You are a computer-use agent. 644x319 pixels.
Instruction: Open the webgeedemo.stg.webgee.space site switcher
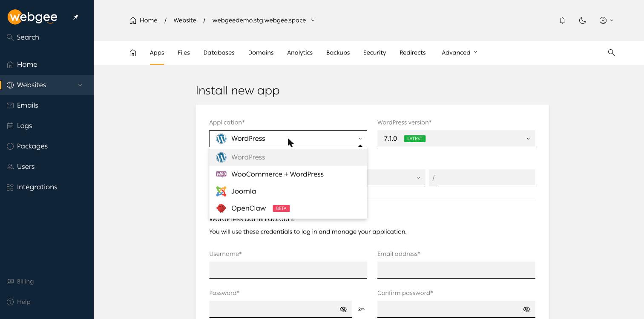coord(264,20)
